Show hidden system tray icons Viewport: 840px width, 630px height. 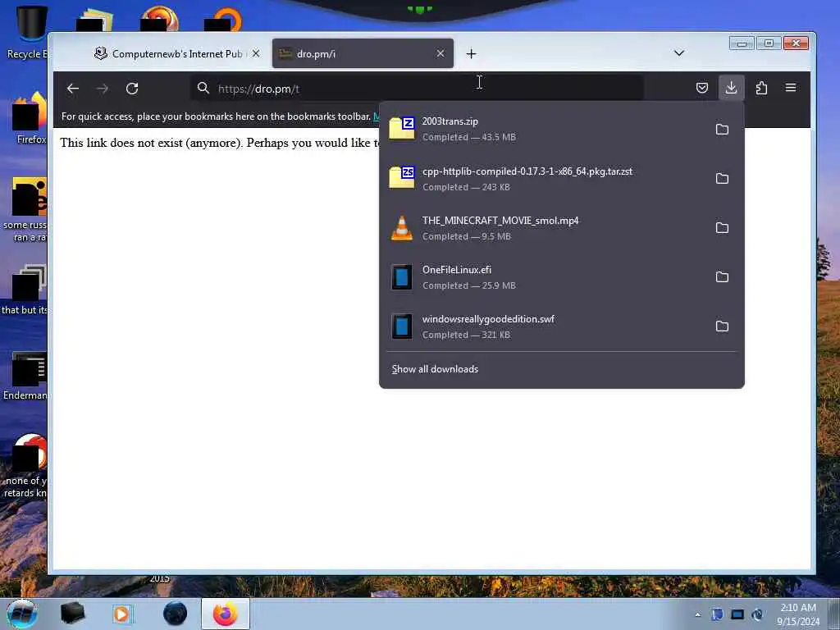(x=697, y=615)
